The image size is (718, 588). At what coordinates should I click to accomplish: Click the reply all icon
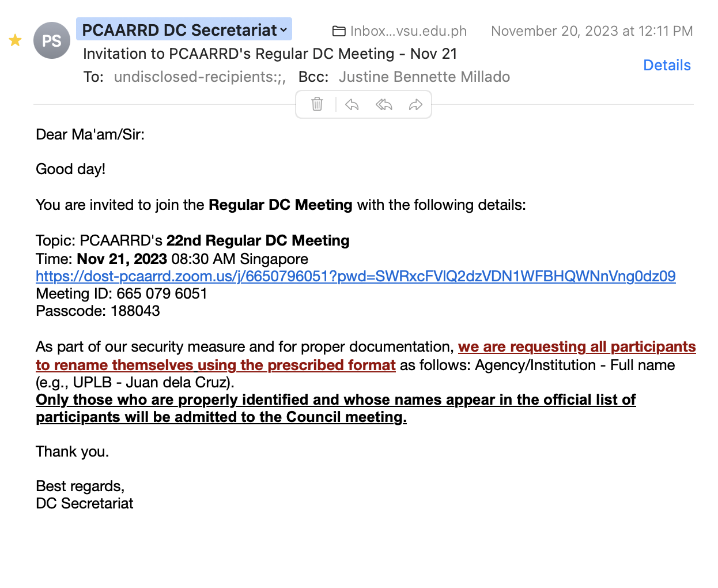coord(384,104)
